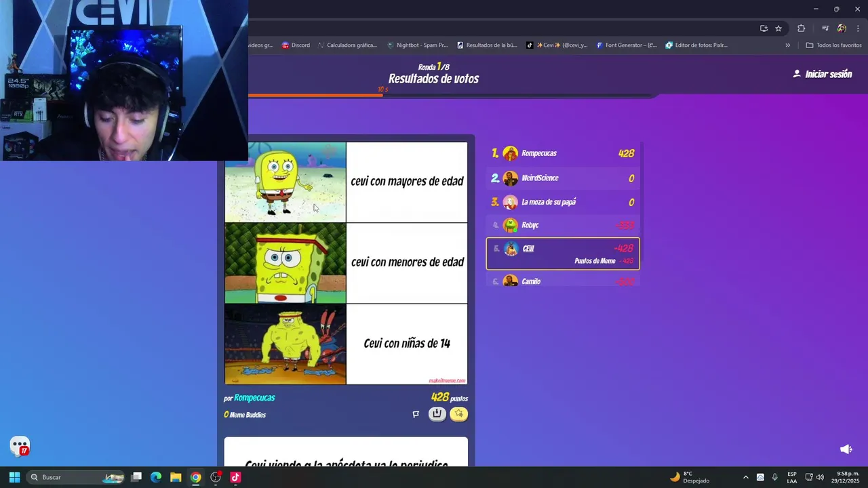Open Nightbot - Spam Pr... bookmark
Viewport: 868px width, 488px height.
[417, 45]
